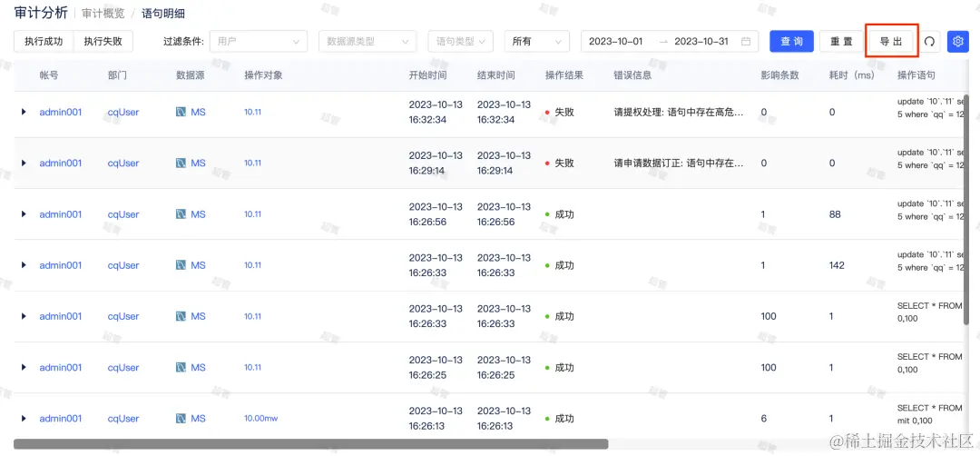Click the 查询 button
980x456 pixels.
[792, 41]
